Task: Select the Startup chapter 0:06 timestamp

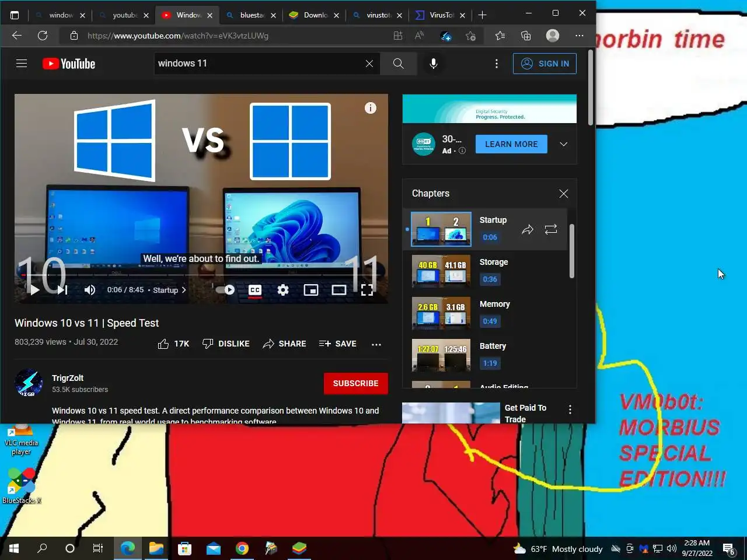Action: point(490,237)
